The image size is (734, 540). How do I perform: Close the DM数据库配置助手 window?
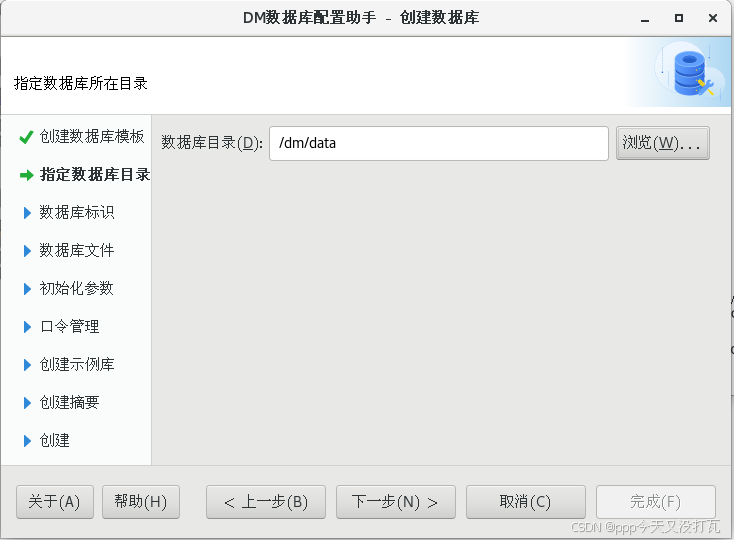(712, 18)
